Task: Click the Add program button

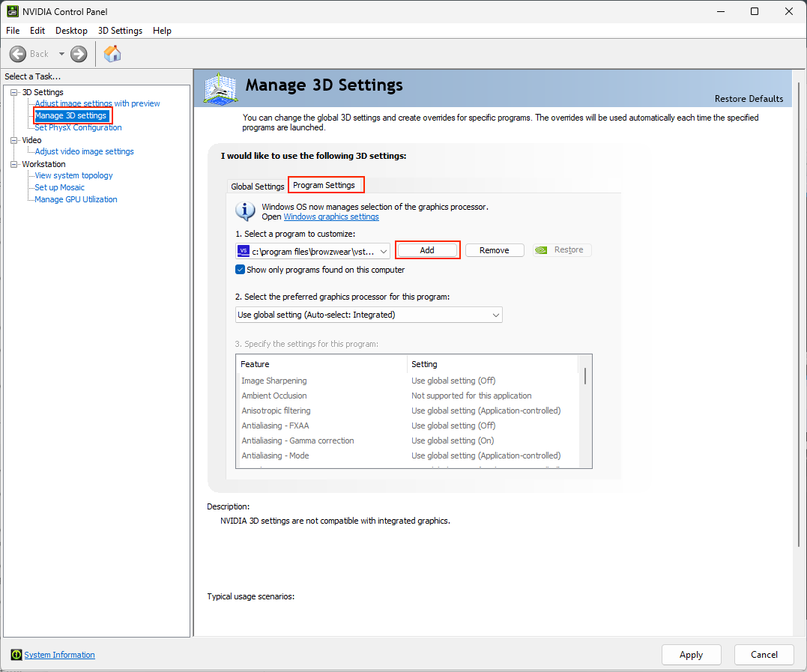Action: pos(427,250)
